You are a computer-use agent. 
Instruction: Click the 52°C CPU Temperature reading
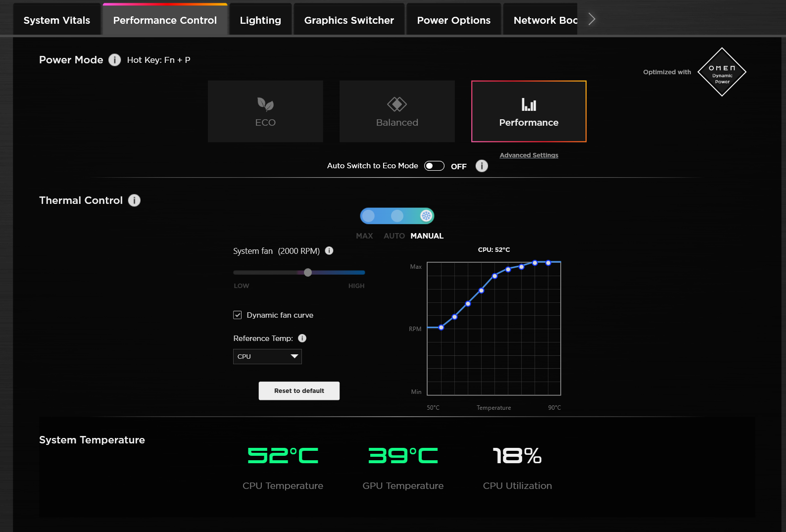click(x=283, y=456)
